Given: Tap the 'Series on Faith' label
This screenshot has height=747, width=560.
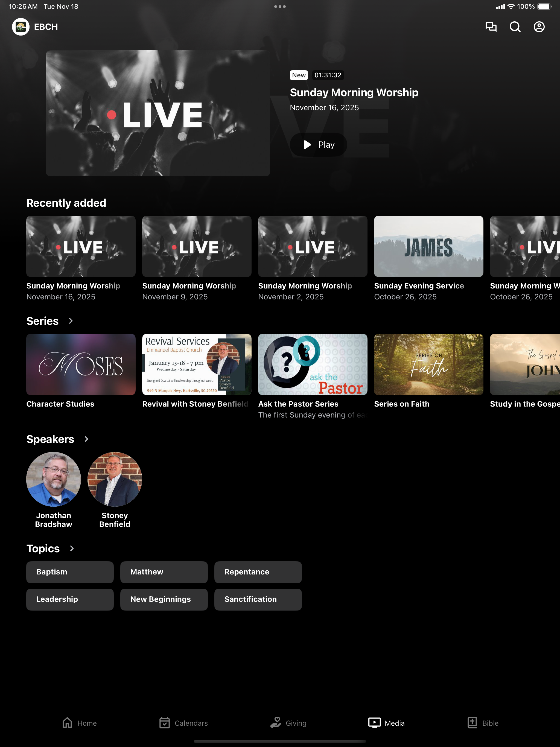Looking at the screenshot, I should (402, 404).
